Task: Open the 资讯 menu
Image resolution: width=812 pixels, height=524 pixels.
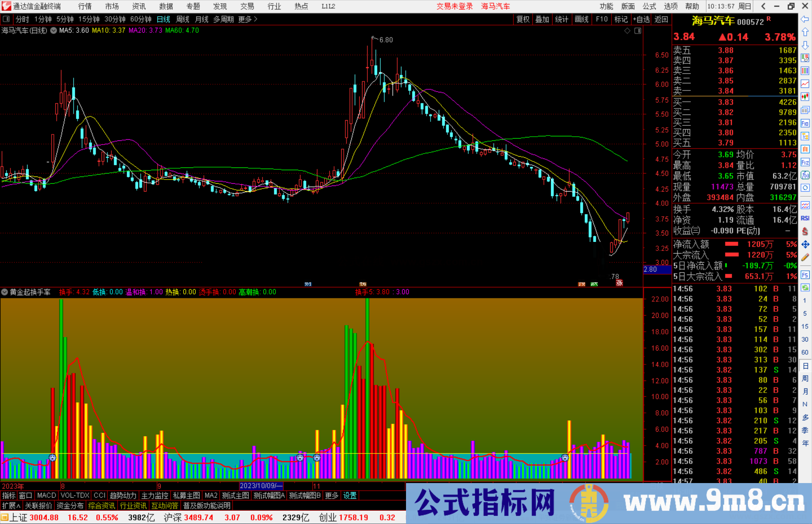Action: click(x=139, y=6)
